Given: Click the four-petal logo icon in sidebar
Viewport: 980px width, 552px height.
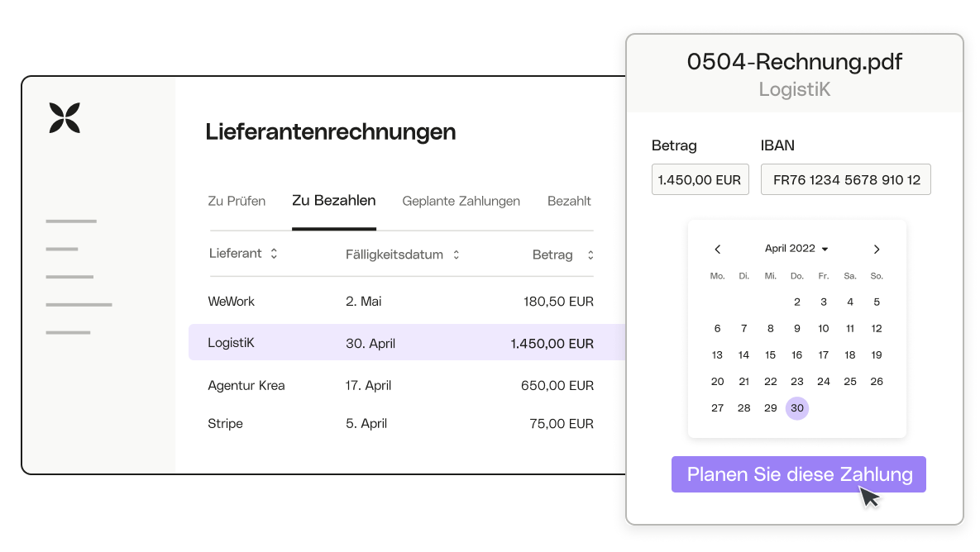Looking at the screenshot, I should pos(65,117).
